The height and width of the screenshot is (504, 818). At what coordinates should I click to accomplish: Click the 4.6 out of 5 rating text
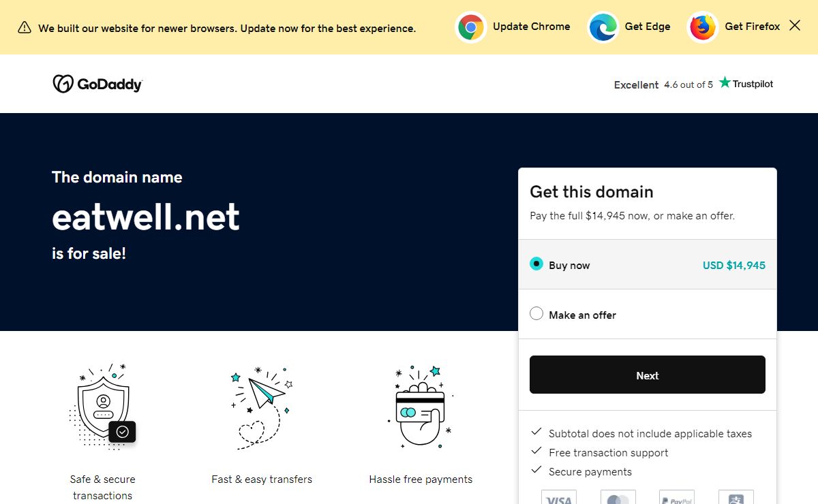pyautogui.click(x=688, y=84)
